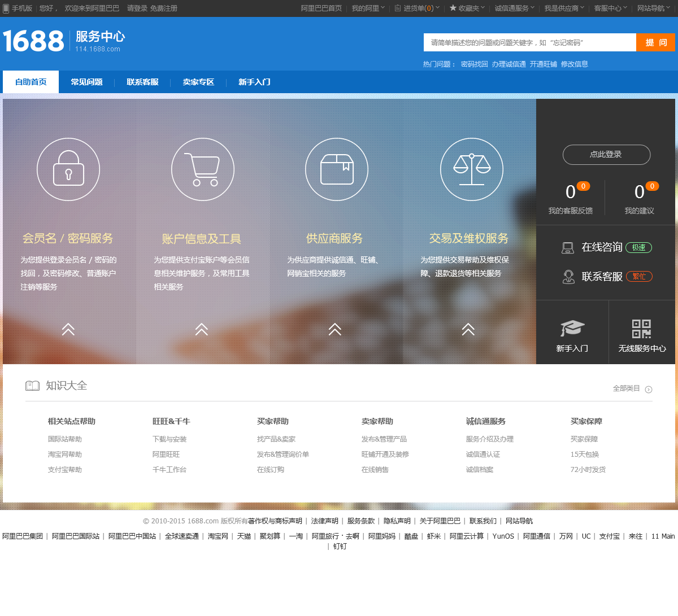Image resolution: width=678 pixels, height=616 pixels.
Task: Click the 点此登录 button
Action: [x=606, y=155]
